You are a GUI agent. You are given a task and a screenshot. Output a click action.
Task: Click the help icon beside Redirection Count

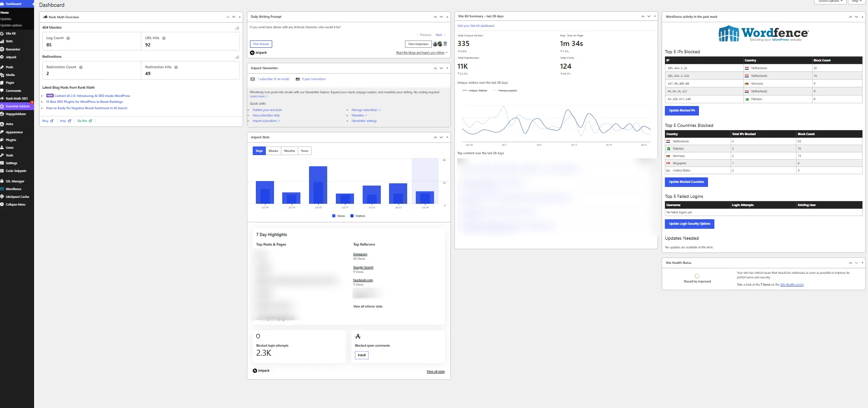click(81, 67)
